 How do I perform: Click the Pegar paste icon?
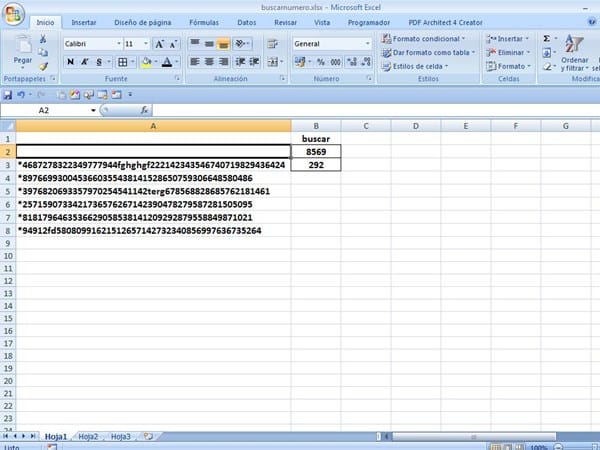point(23,46)
